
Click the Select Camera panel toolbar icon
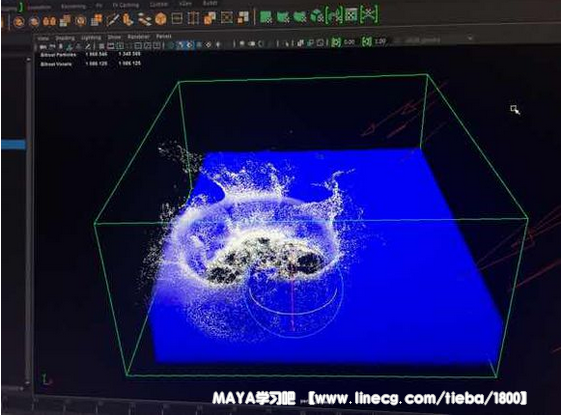pyautogui.click(x=43, y=47)
